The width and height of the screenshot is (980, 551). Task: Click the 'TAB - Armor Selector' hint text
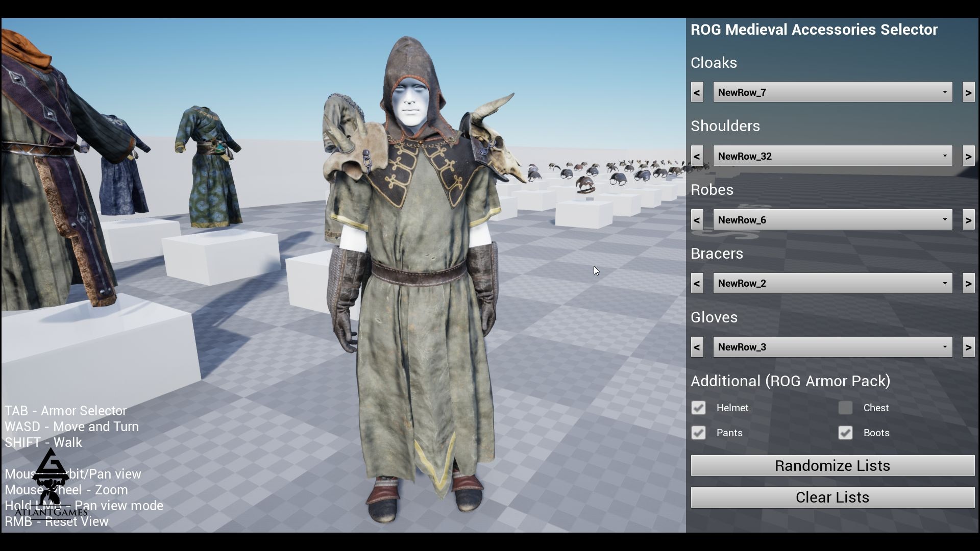65,411
